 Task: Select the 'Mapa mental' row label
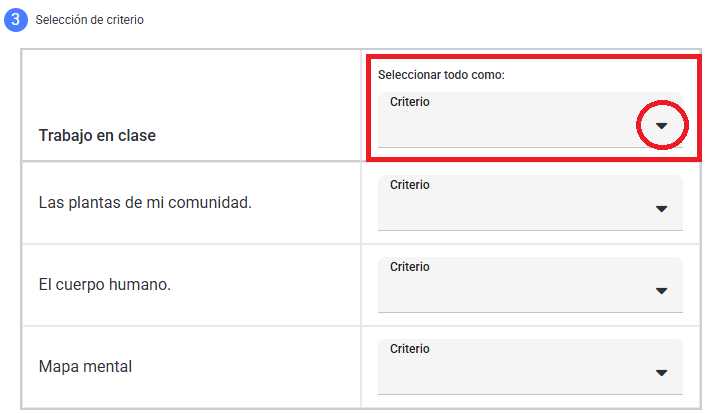point(85,366)
